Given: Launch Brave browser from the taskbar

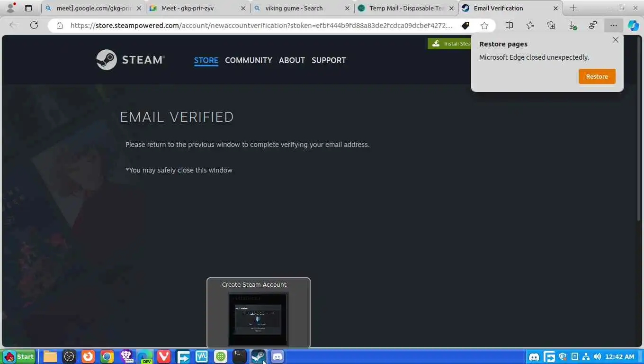Looking at the screenshot, I should click(x=126, y=356).
